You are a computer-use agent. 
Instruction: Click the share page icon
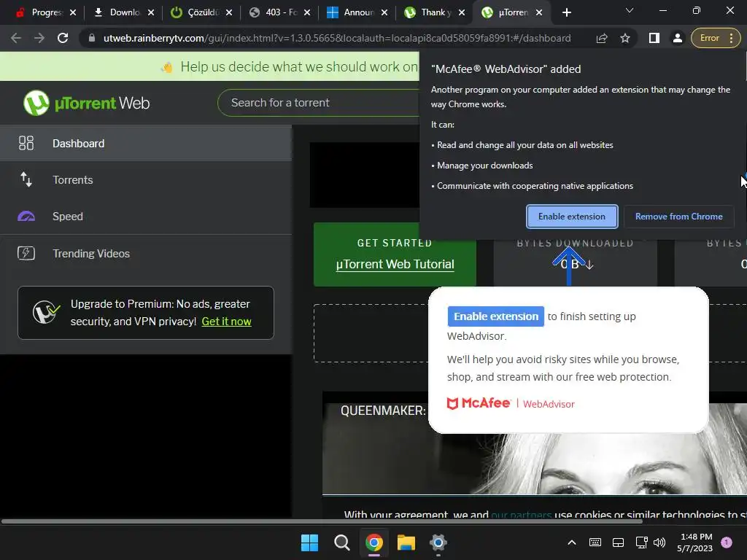[602, 38]
